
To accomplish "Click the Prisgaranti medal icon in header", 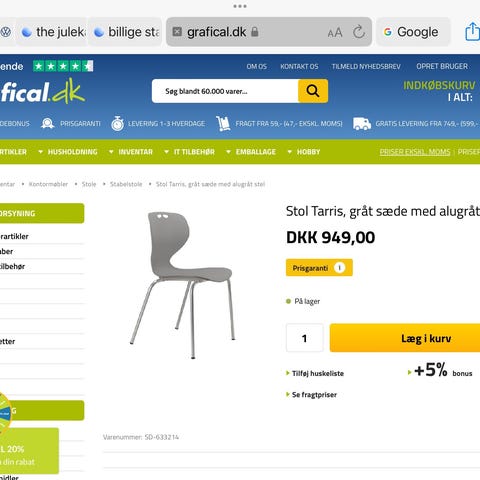I will [48, 123].
